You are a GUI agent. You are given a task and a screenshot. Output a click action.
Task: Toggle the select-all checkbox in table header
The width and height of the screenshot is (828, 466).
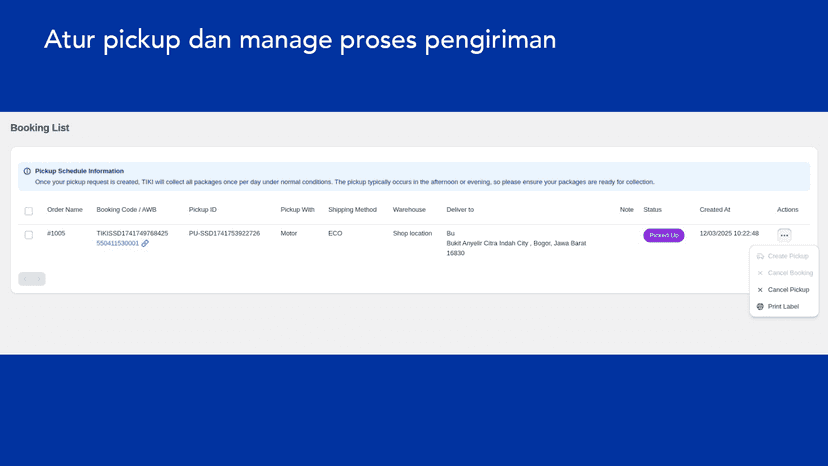click(29, 211)
